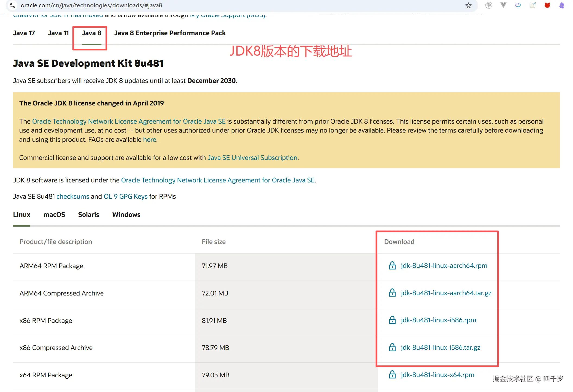Click the loop-arrows extension icon
Viewport: 573px width, 392px height.
click(518, 5)
